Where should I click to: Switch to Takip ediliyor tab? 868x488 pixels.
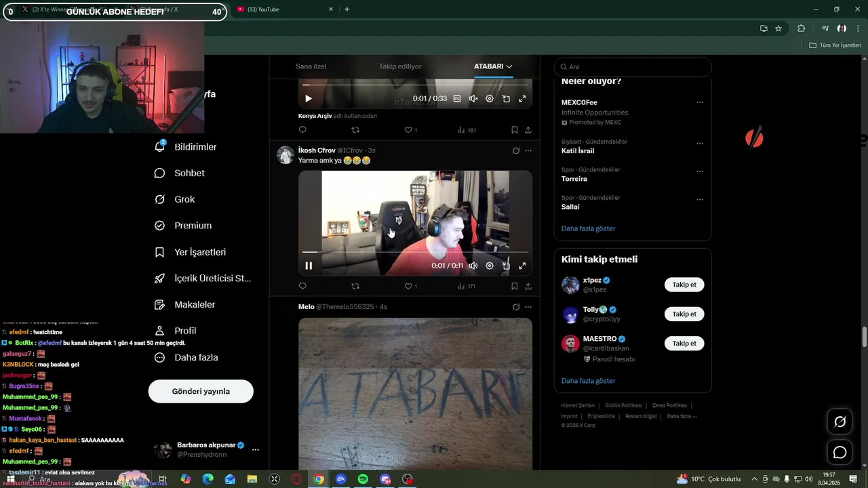pos(400,66)
